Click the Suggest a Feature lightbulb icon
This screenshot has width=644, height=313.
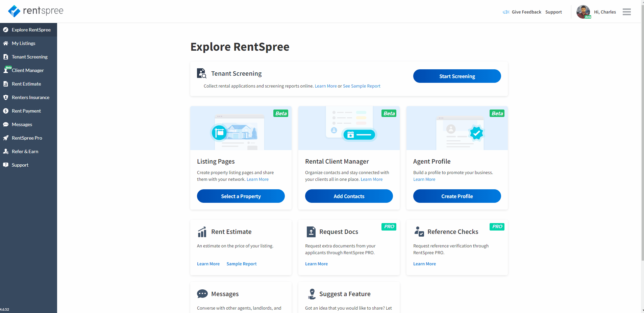click(312, 294)
